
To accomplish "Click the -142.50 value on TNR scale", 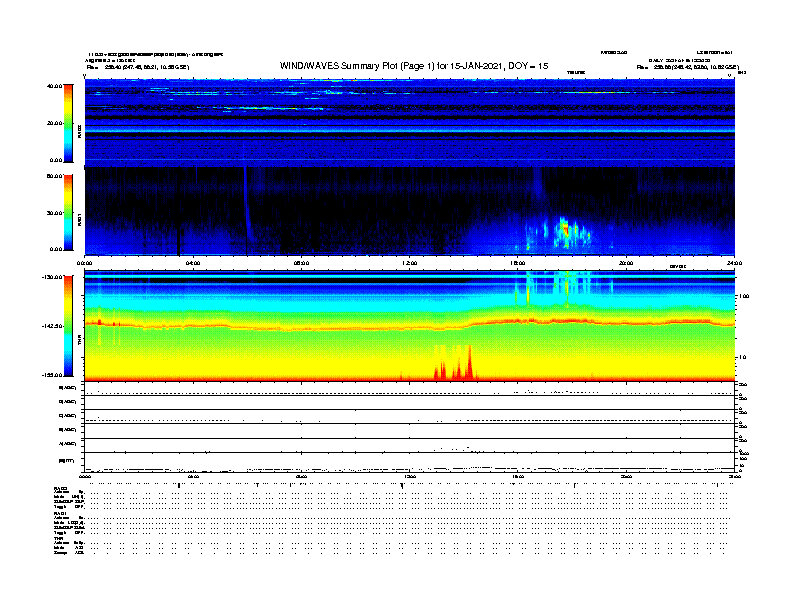I will 52,326.
